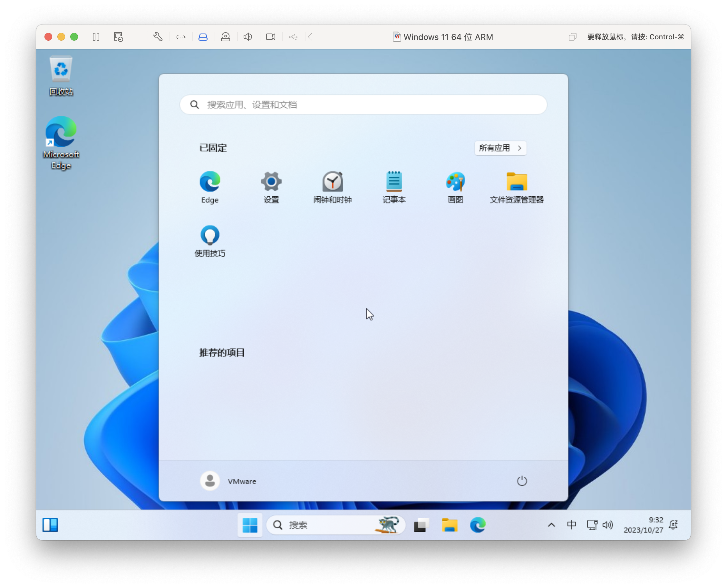Expand All apps (所有应用) list
The width and height of the screenshot is (727, 588).
[x=500, y=148]
